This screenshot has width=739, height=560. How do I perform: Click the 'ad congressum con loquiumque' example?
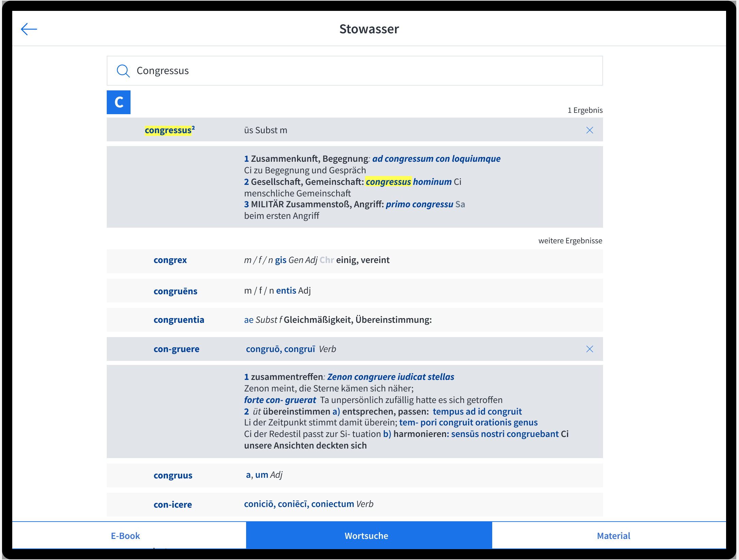(x=436, y=159)
